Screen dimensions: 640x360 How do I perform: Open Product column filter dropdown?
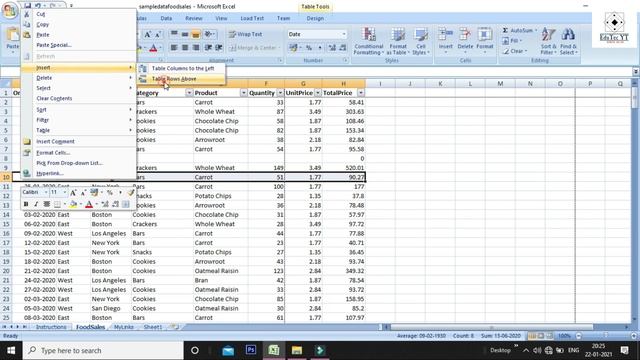click(x=244, y=93)
